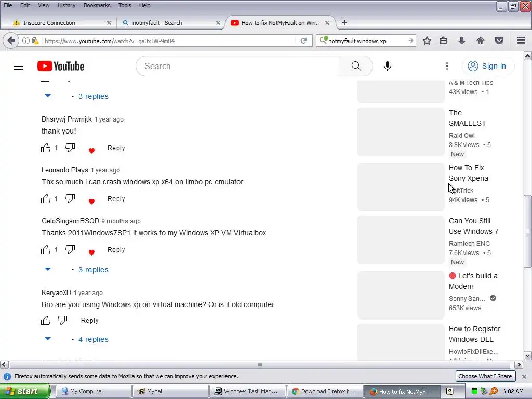Viewport: 532px width, 399px height.
Task: Go to the YouTube home logo
Action: pos(61,66)
